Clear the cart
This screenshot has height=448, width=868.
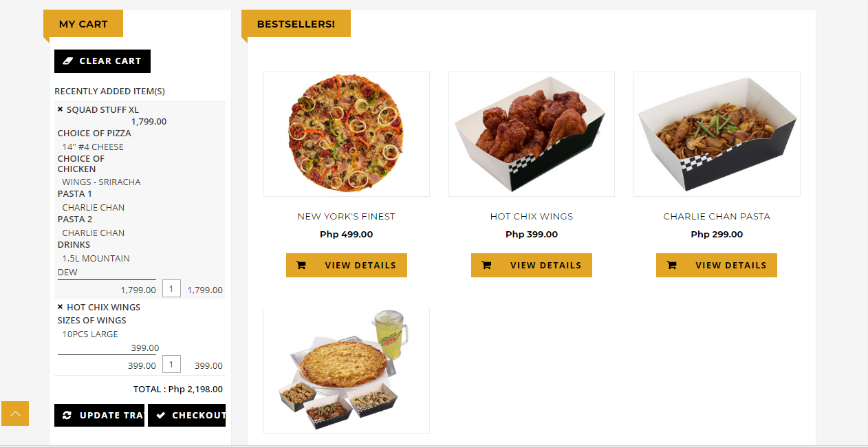coord(102,61)
